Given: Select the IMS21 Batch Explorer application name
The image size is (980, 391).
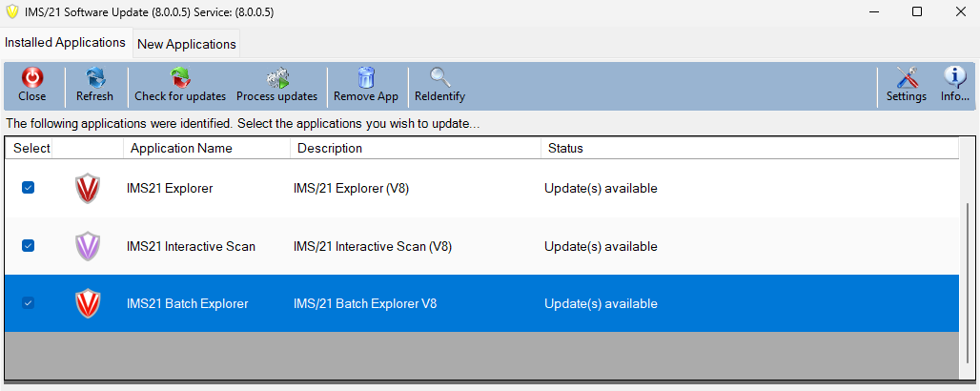Looking at the screenshot, I should (x=187, y=304).
